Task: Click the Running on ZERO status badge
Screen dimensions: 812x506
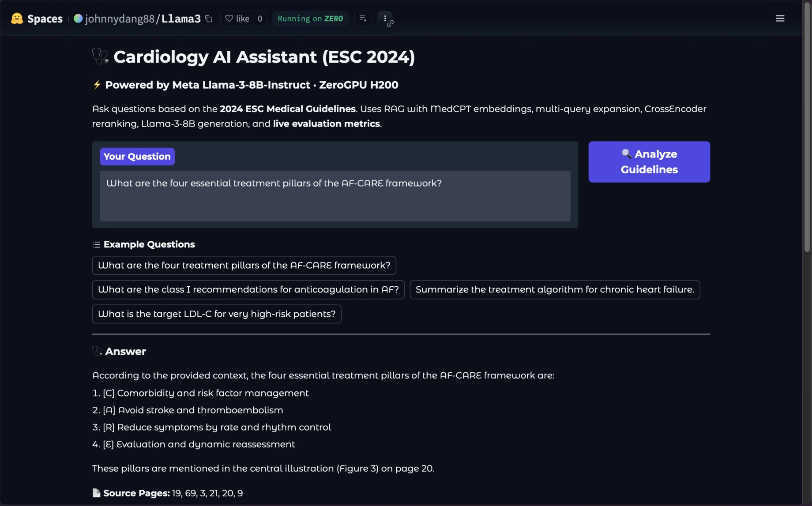Action: (310, 19)
